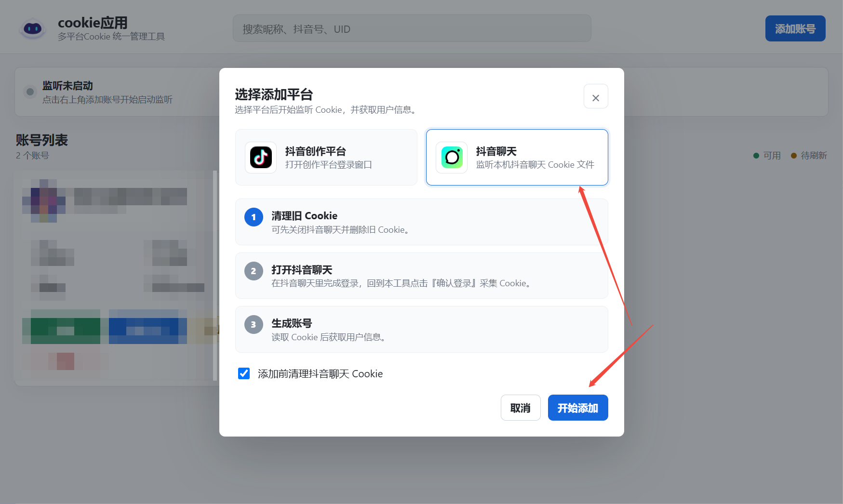Click the 打开抖音聊天 step title
Viewport: 843px width, 504px height.
(302, 270)
